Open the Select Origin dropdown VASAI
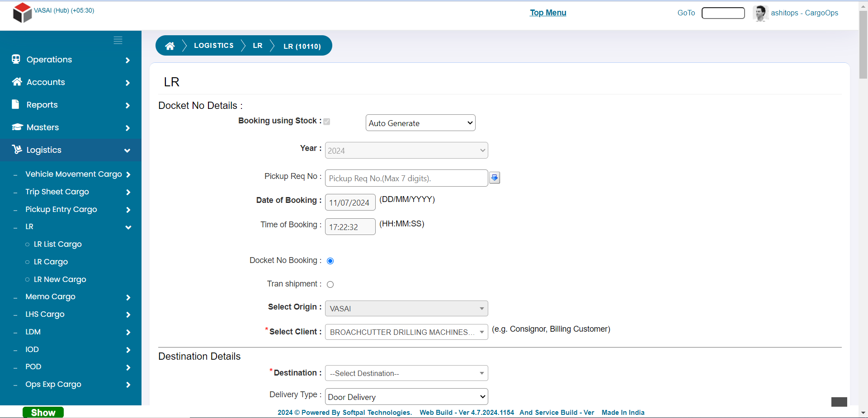 click(406, 309)
